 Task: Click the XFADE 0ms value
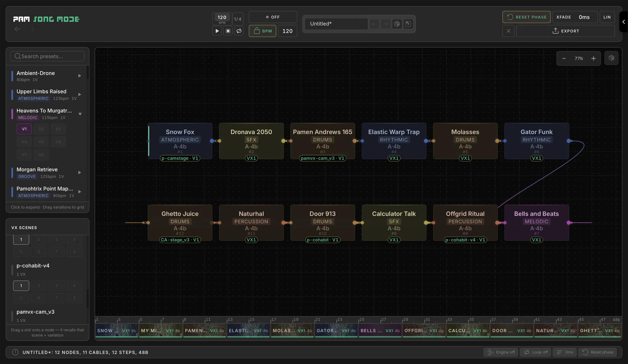[x=584, y=17]
